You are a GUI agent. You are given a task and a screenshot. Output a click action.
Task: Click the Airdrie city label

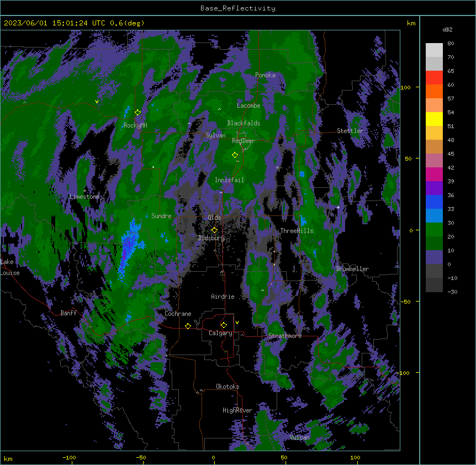click(223, 297)
